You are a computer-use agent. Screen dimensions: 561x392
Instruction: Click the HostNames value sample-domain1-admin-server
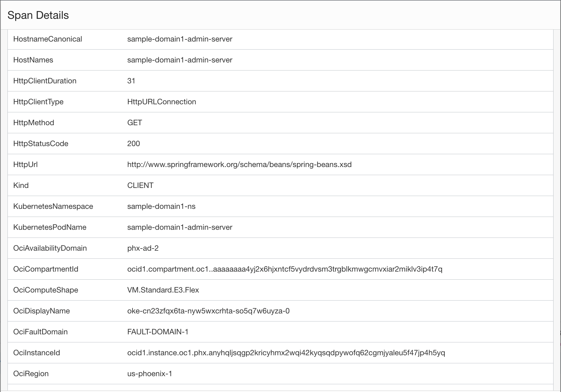180,60
